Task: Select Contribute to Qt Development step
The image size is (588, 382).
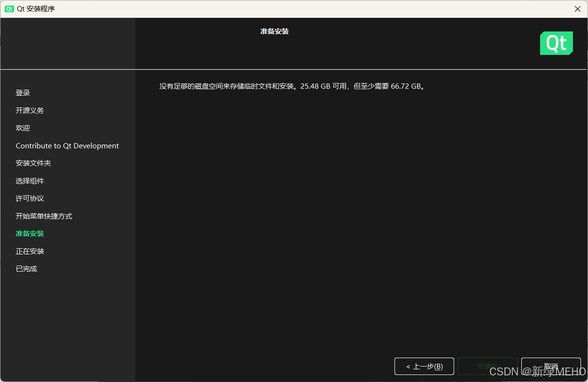Action: click(67, 145)
